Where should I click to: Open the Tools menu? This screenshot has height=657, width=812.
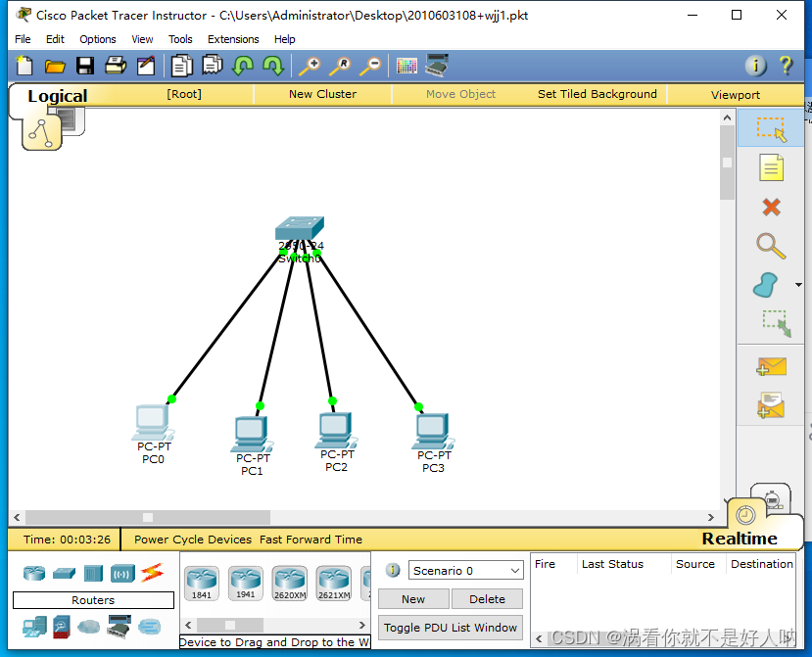point(180,39)
